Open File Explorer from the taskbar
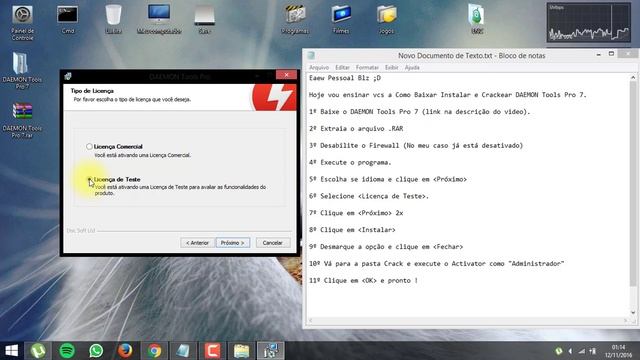Viewport: 640px width, 360px height. click(241, 351)
